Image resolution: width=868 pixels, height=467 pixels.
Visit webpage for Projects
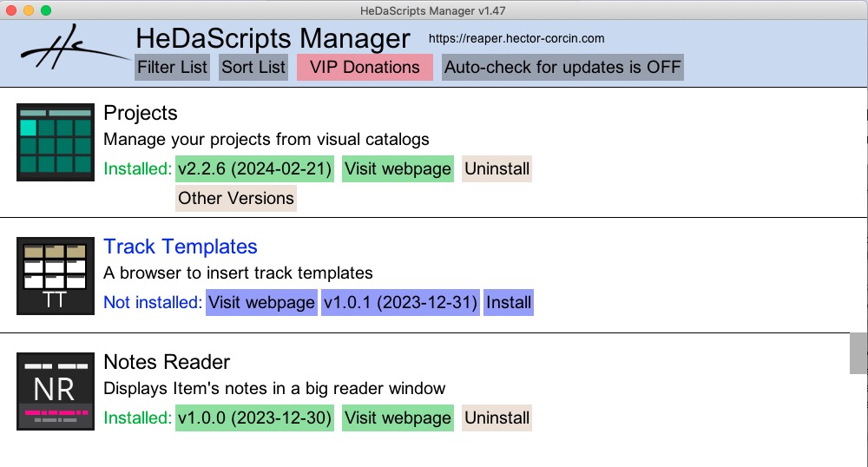398,168
